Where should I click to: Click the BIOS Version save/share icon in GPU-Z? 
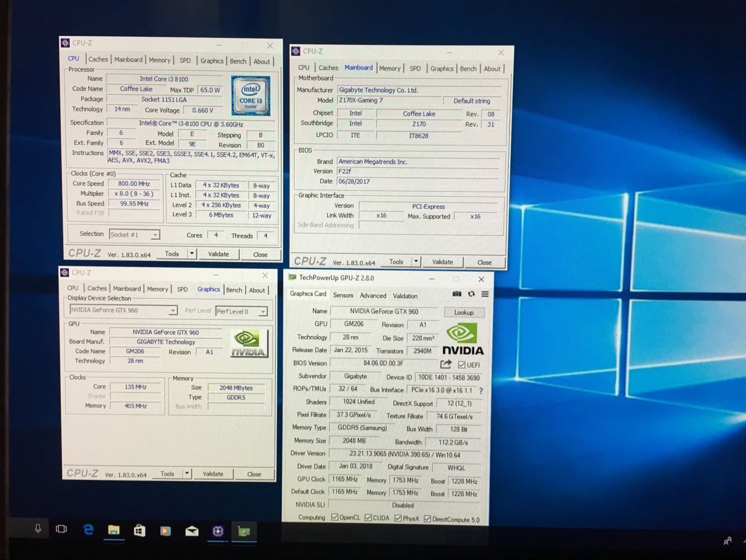coord(446,364)
